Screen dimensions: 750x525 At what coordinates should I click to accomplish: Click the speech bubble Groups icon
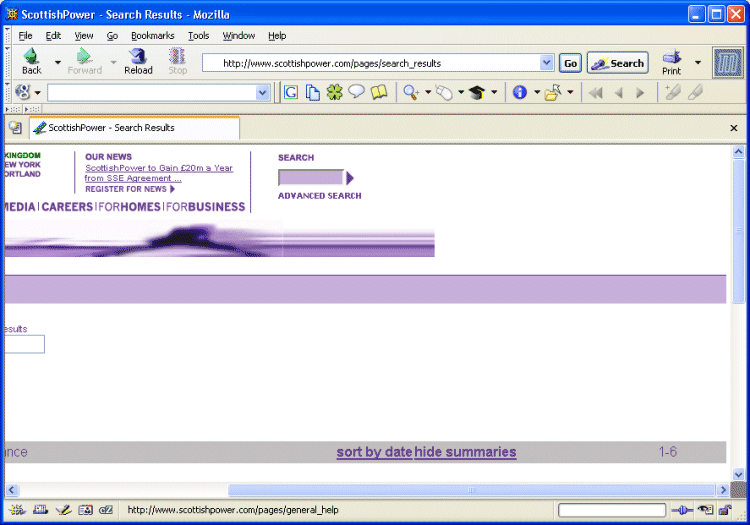click(356, 91)
